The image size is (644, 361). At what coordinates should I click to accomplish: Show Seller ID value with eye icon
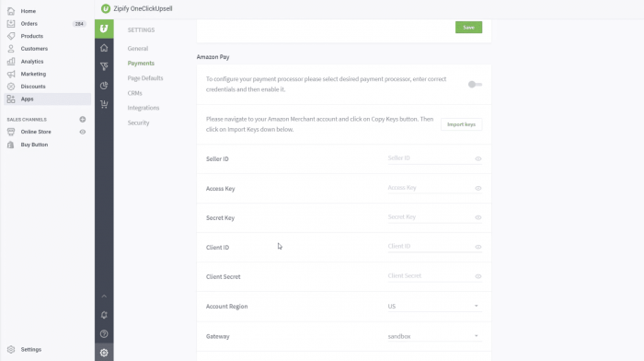pos(478,158)
